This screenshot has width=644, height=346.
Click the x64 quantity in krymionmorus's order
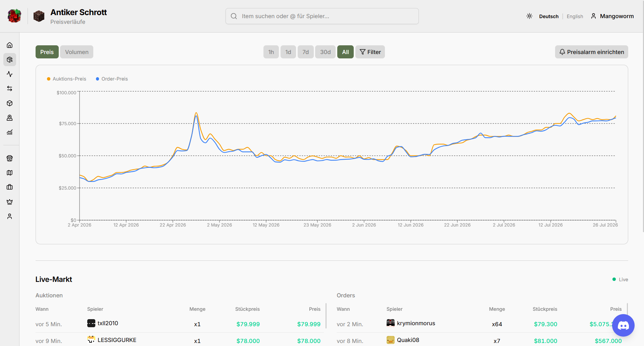(497, 324)
